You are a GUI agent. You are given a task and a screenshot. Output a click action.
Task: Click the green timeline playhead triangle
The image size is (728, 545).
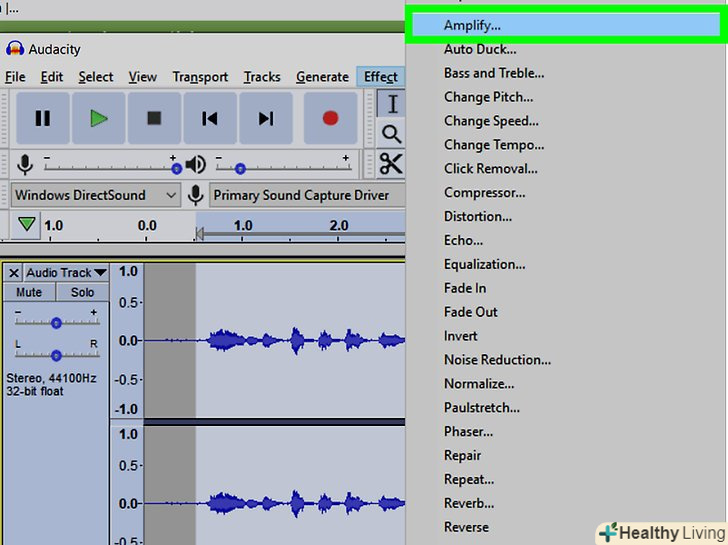pos(25,226)
